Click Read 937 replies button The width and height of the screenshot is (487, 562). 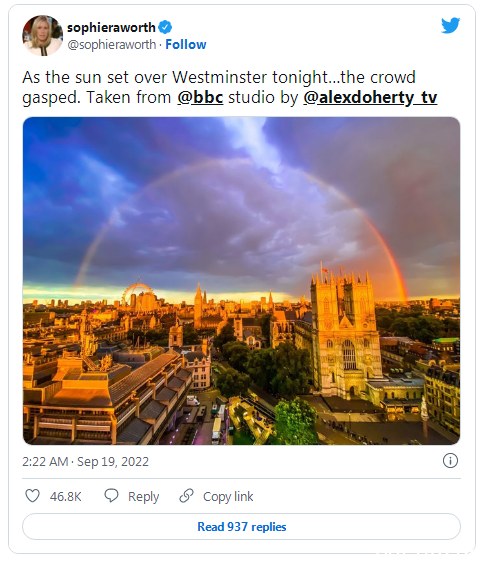[241, 527]
